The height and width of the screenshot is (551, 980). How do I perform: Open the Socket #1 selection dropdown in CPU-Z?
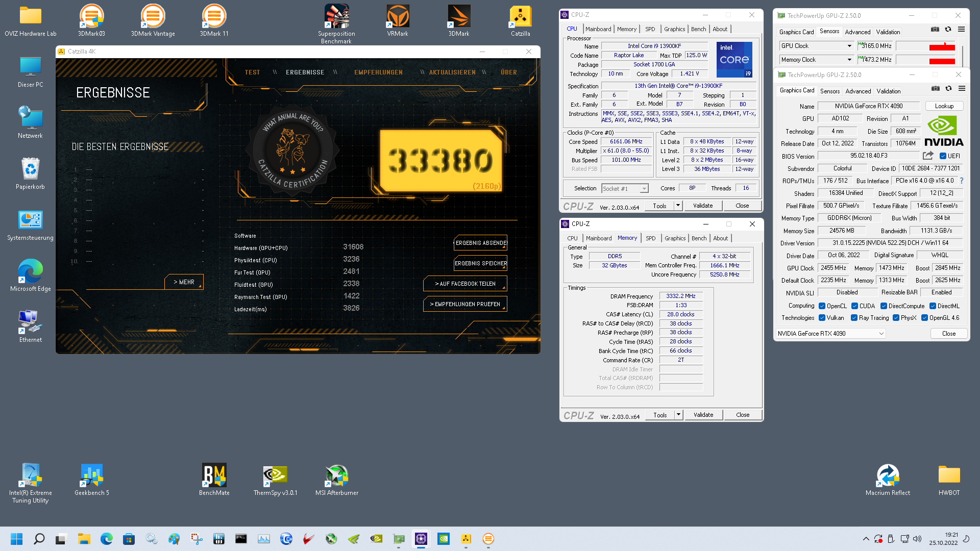click(625, 189)
